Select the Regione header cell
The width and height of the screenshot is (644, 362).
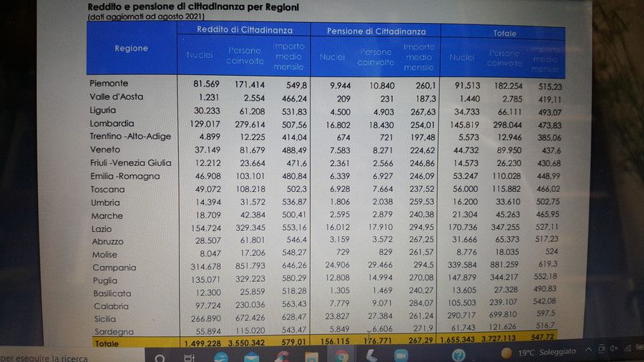click(x=131, y=49)
